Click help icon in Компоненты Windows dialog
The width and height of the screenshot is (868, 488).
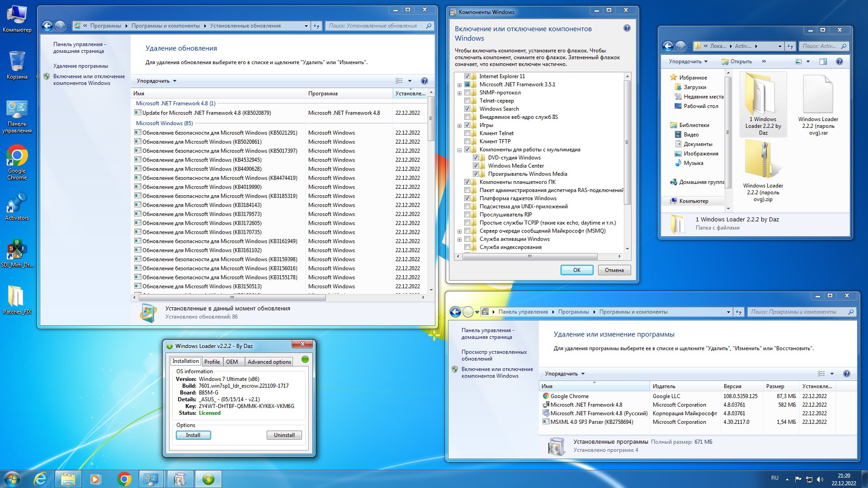tap(627, 28)
